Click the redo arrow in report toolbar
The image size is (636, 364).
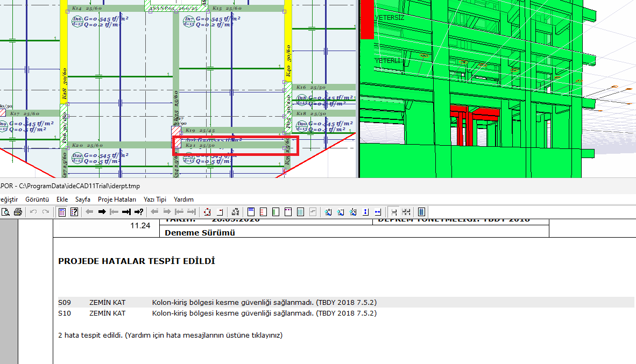[45, 212]
